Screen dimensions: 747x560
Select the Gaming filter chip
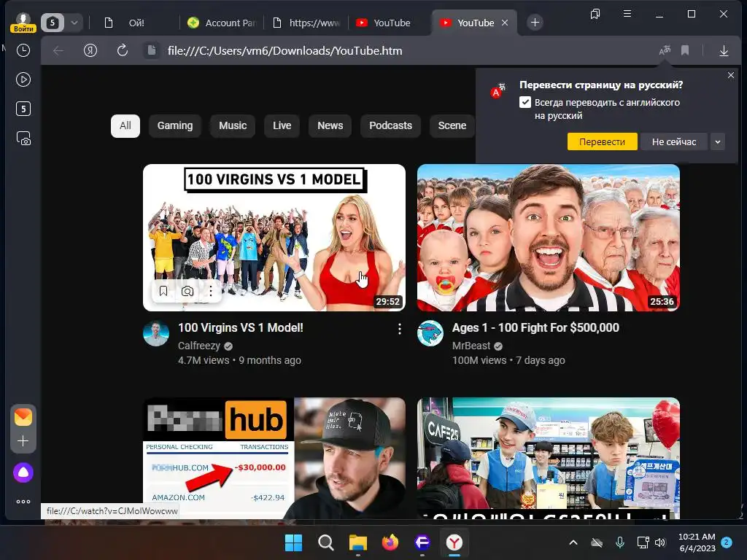click(175, 125)
